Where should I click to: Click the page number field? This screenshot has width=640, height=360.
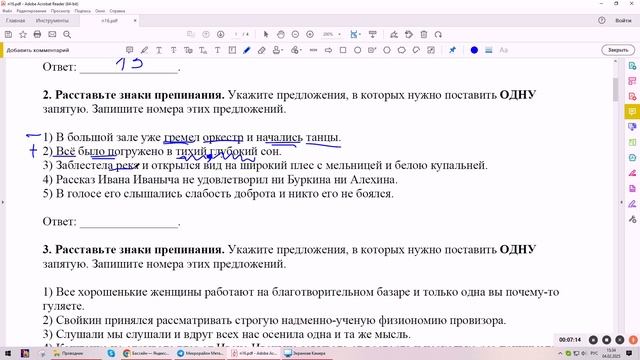click(x=236, y=35)
